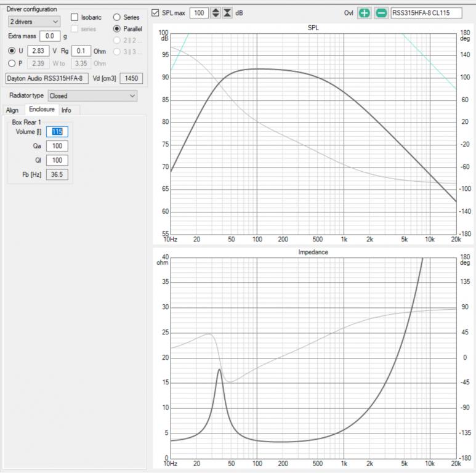Click the Vd 1450 field
The image size is (476, 473).
click(131, 78)
